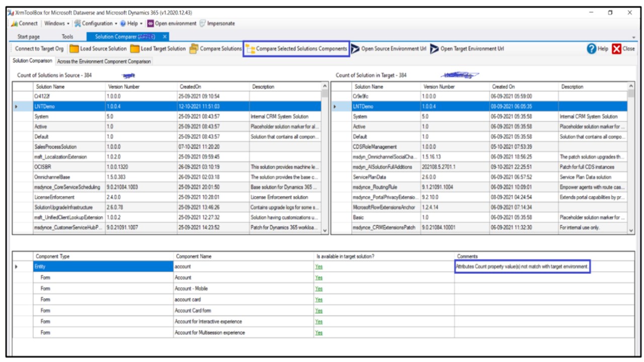This screenshot has height=362, width=644.
Task: Click the Connect toolbar icon
Action: point(15,24)
